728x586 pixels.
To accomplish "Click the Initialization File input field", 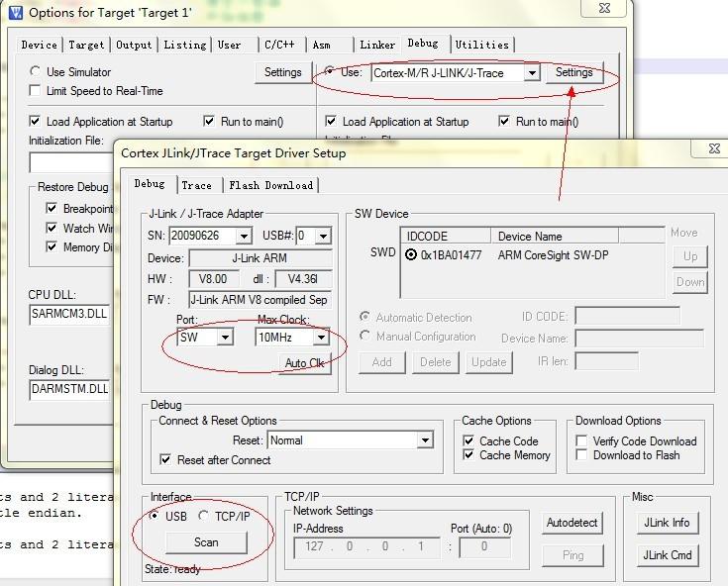I will pos(71,162).
